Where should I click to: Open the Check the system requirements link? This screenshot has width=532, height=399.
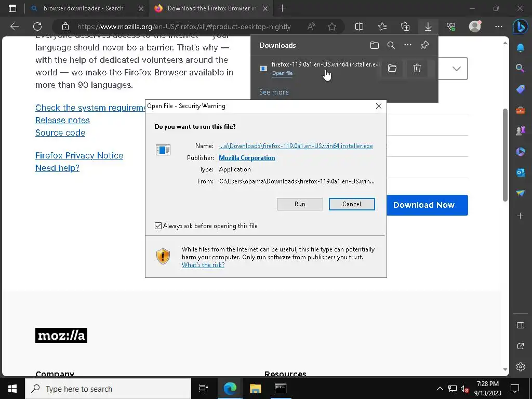[x=90, y=108]
